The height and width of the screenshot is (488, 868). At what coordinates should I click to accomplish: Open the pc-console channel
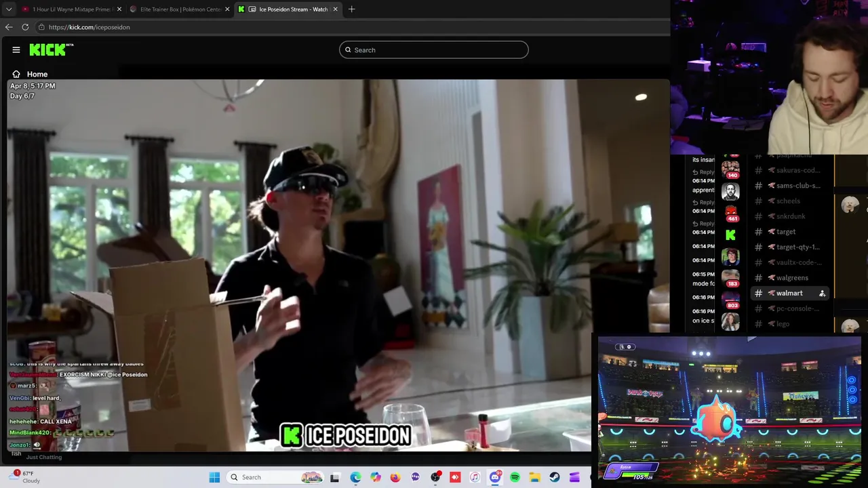[791, 308]
